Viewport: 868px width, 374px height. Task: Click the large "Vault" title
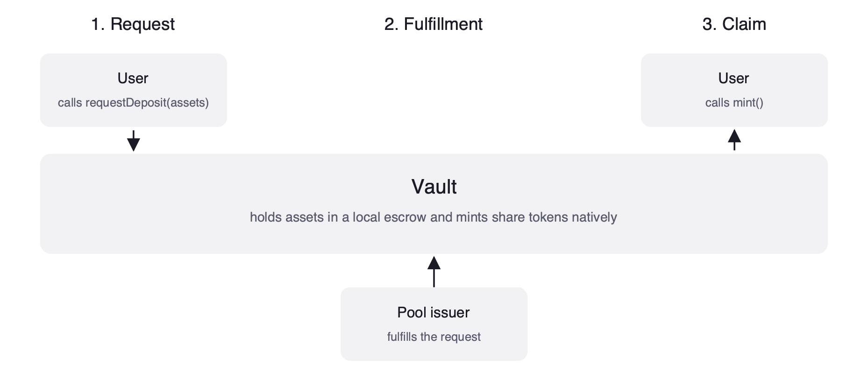tap(434, 187)
